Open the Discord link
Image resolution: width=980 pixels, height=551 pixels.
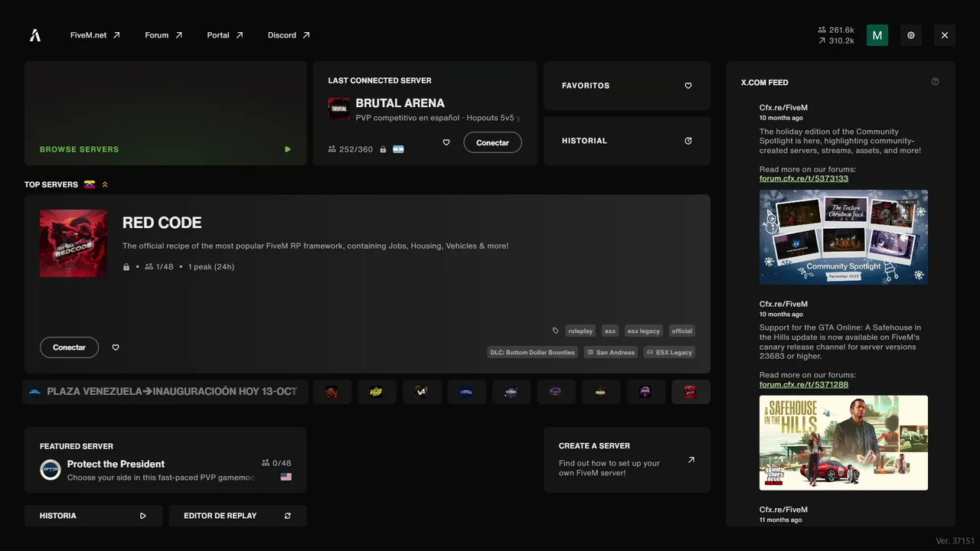(x=289, y=35)
